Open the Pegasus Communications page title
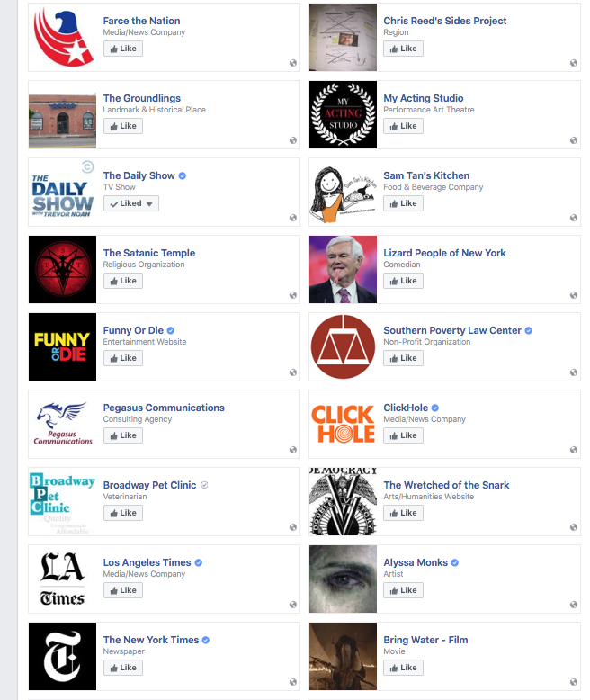 coord(164,408)
